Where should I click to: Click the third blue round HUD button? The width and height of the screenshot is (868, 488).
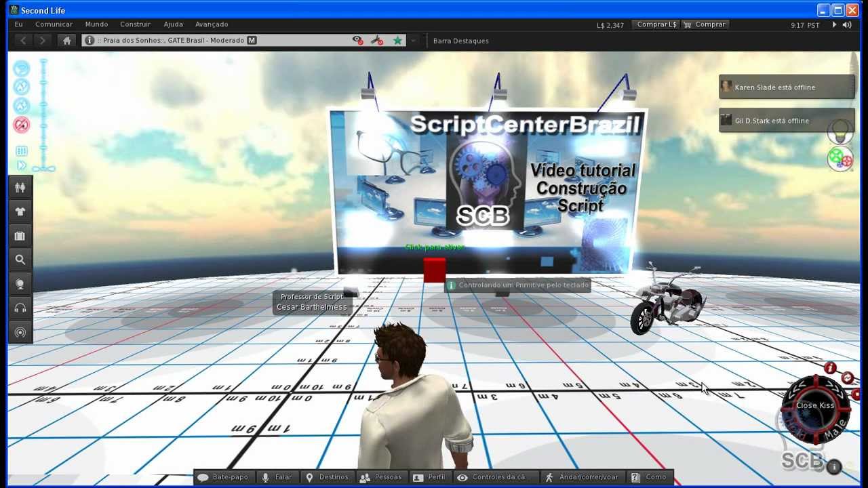click(22, 106)
